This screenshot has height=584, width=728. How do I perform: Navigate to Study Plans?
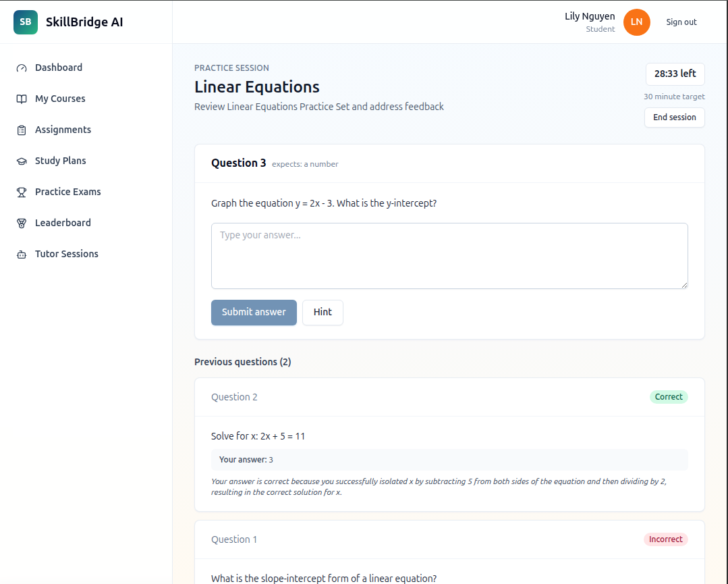point(60,161)
